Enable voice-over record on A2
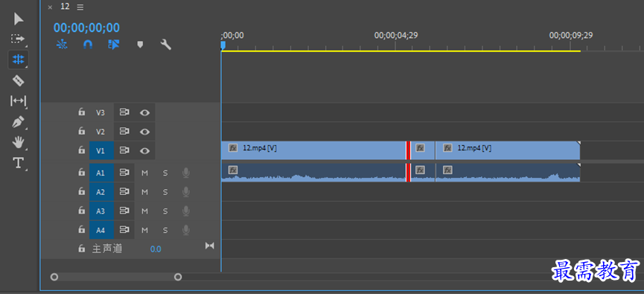 (186, 192)
